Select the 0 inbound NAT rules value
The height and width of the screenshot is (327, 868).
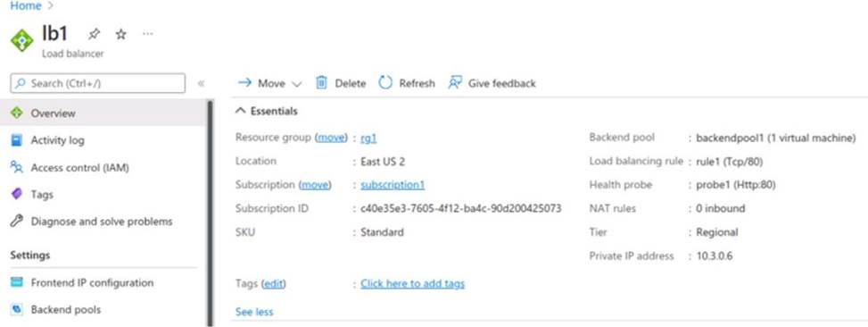coord(720,208)
